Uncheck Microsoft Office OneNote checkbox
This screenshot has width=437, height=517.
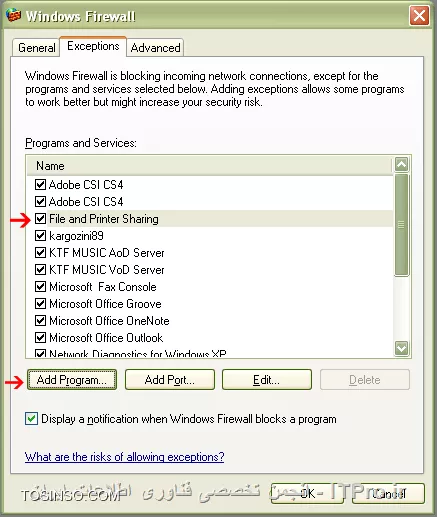pyautogui.click(x=40, y=321)
